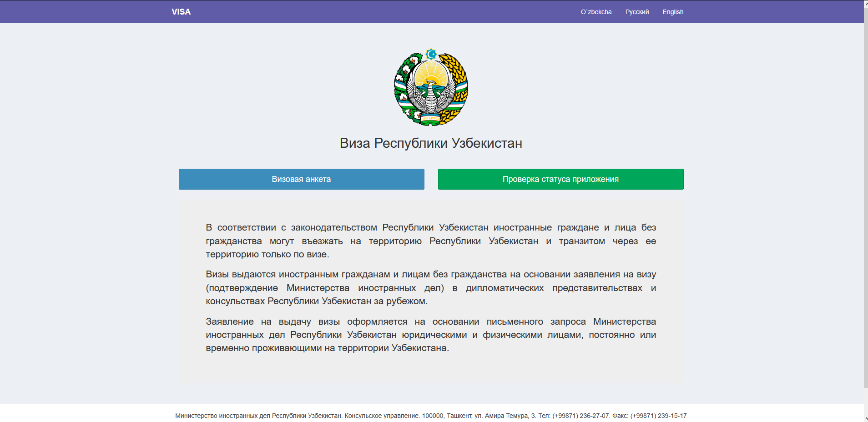Switch language to Русский
Screen dimensions: 868x422
pos(637,12)
